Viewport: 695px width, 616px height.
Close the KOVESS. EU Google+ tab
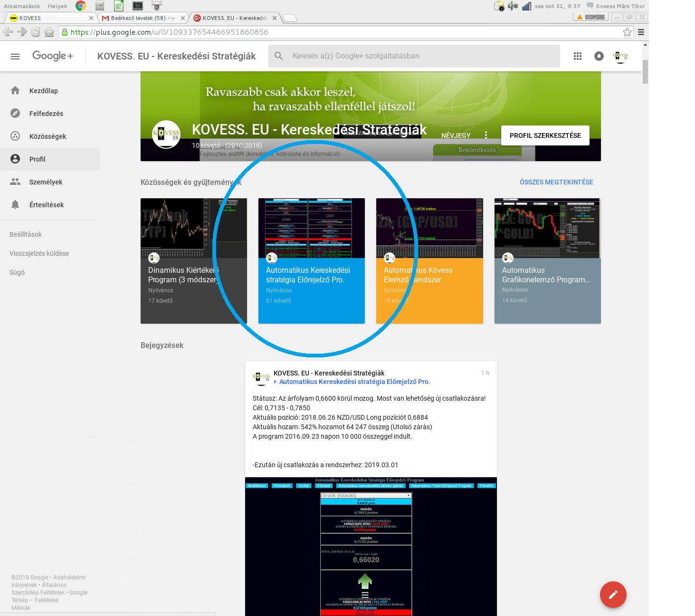275,18
